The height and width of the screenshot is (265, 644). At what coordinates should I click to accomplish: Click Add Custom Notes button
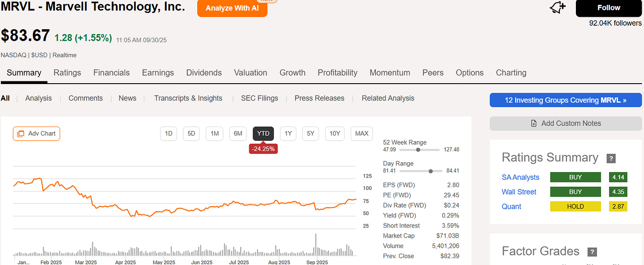[x=566, y=123]
